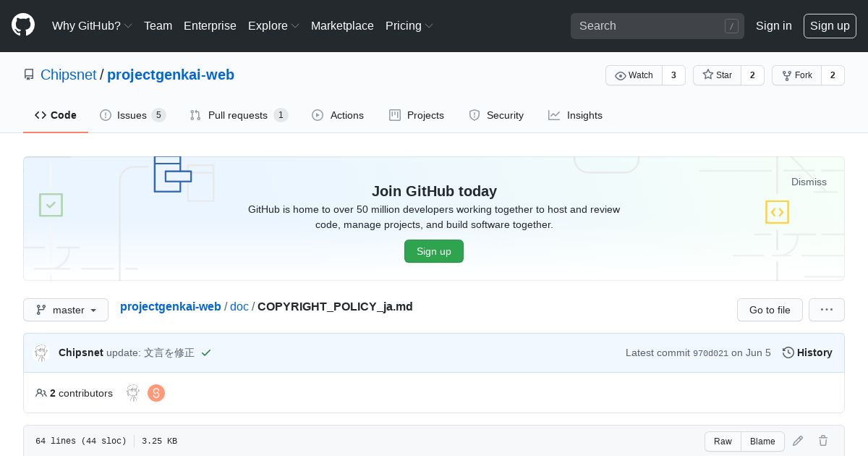View the Raw file

(x=723, y=442)
